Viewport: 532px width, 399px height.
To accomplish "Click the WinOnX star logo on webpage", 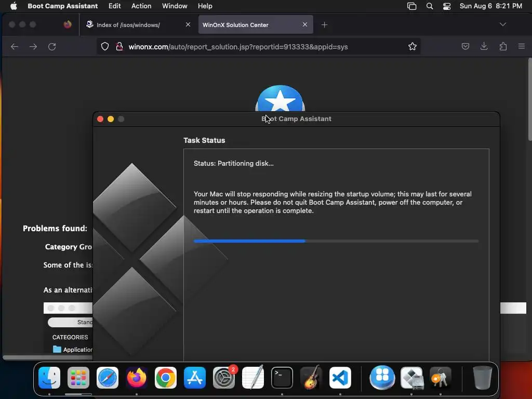I will pyautogui.click(x=280, y=98).
